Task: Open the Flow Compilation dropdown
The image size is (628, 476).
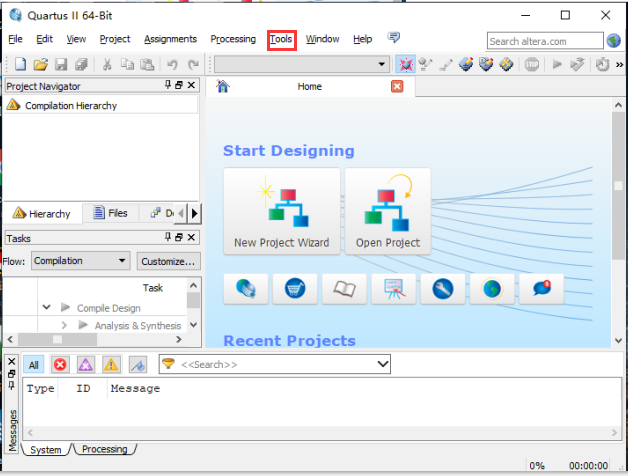Action: tap(80, 261)
